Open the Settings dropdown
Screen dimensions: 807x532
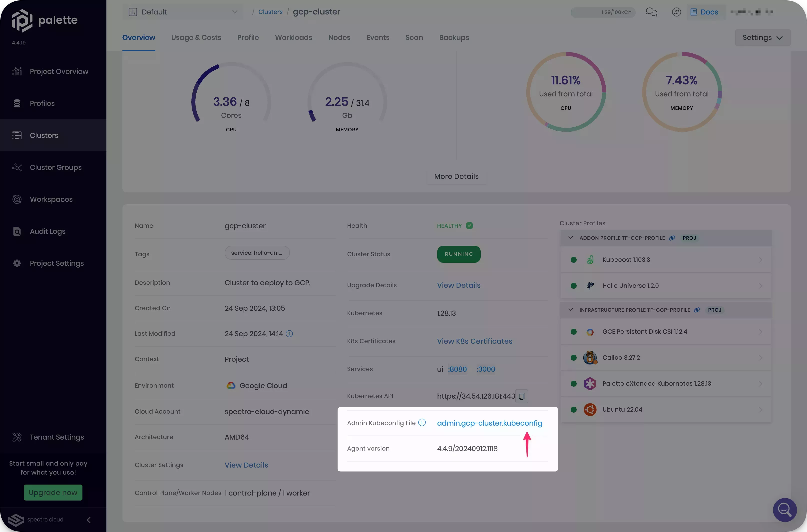[762, 38]
